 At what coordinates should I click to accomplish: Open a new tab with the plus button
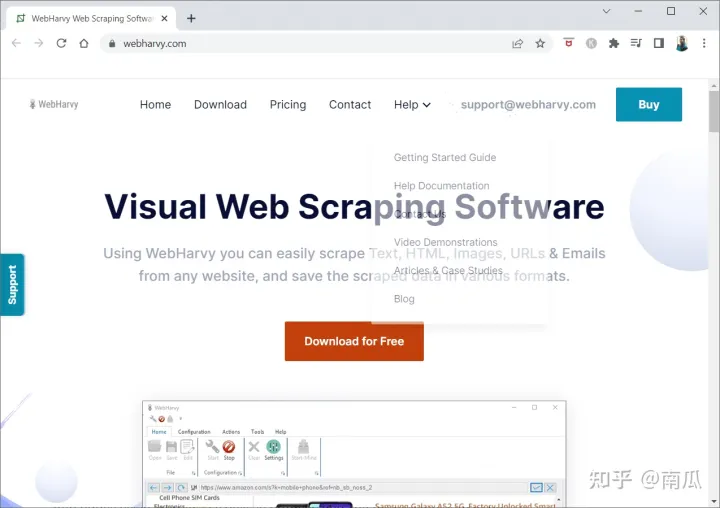click(191, 18)
